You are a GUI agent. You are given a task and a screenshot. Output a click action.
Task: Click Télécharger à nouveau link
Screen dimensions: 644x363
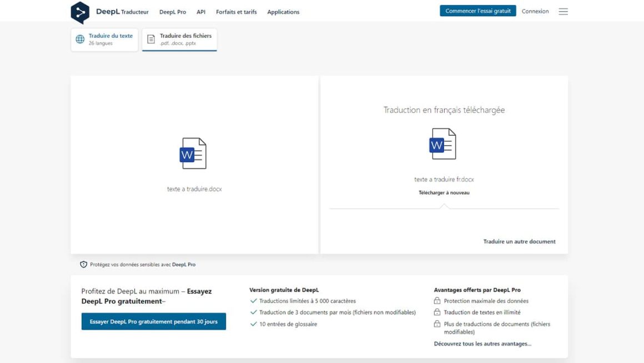point(444,192)
